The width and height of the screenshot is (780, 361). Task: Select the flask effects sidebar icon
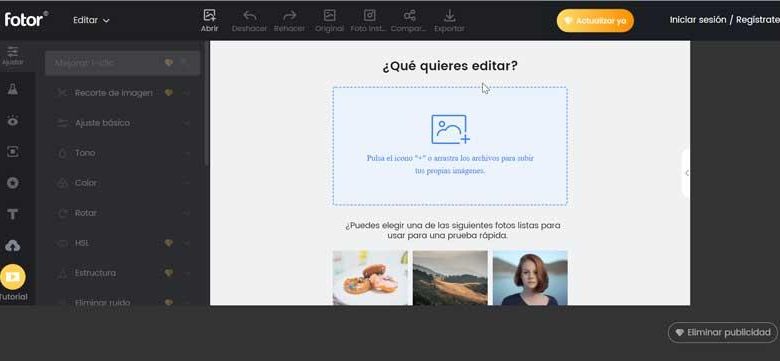click(12, 89)
